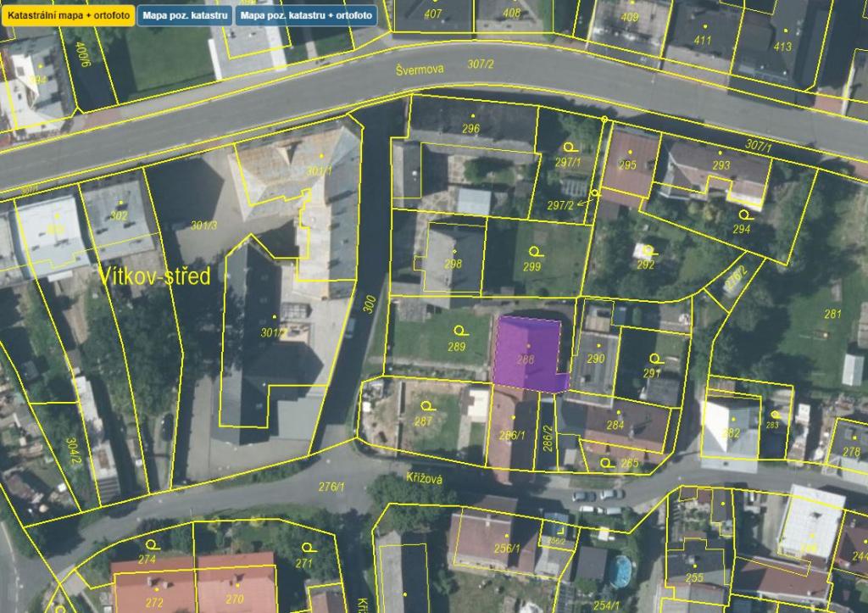The height and width of the screenshot is (613, 868).
Task: Select the Mapa poz. katastru view
Action: point(185,15)
